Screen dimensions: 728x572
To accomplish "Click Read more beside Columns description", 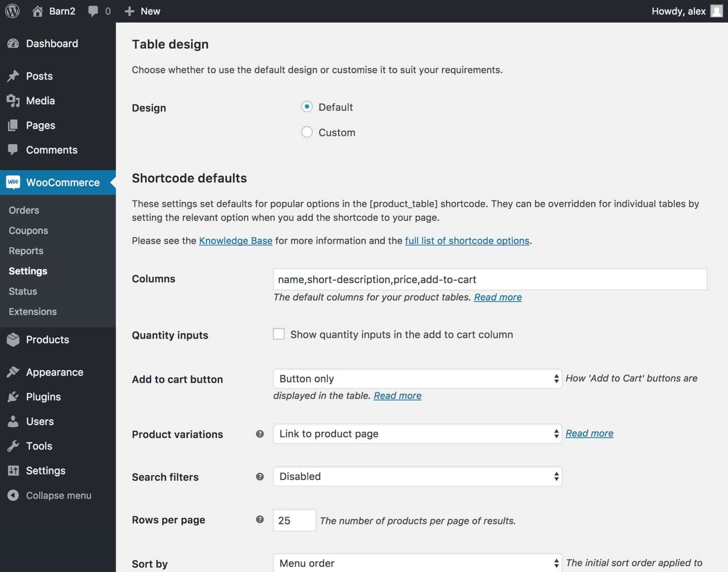I will (x=497, y=297).
